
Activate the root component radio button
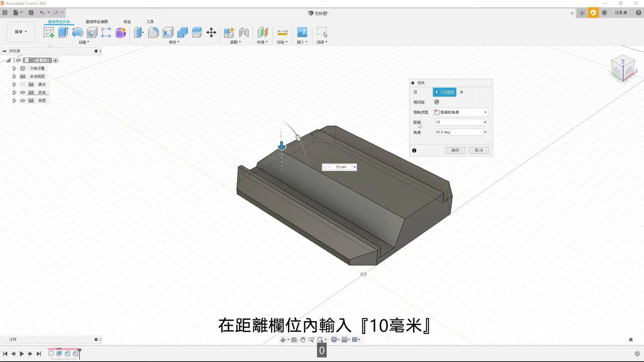click(x=56, y=60)
